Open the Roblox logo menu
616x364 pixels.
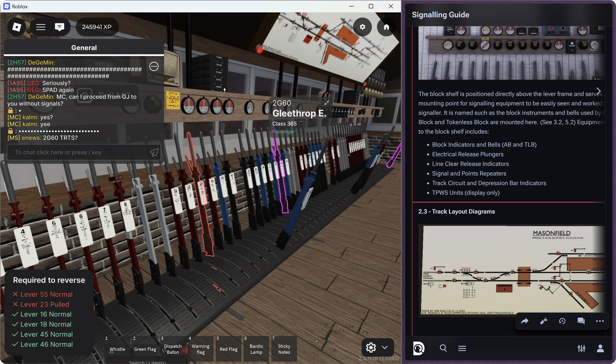17,27
